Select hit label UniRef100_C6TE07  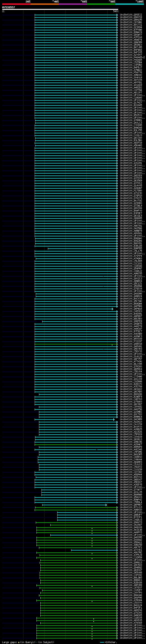pos(131,588)
